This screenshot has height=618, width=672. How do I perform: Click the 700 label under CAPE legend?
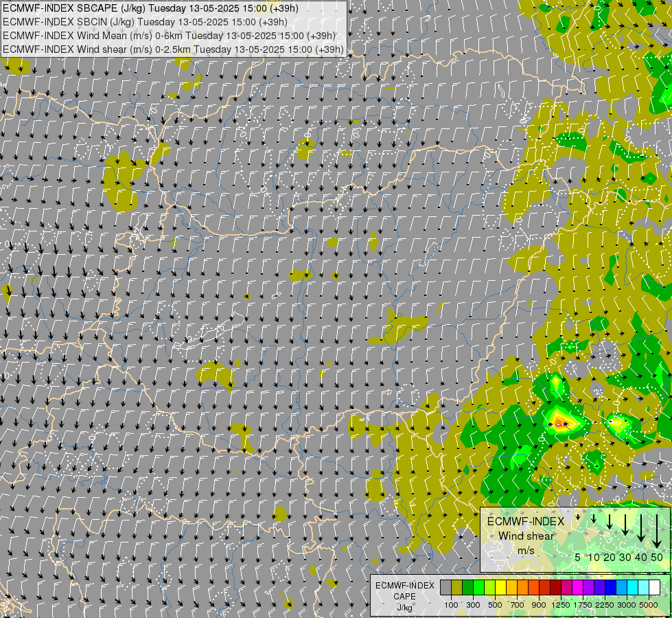coord(518,605)
